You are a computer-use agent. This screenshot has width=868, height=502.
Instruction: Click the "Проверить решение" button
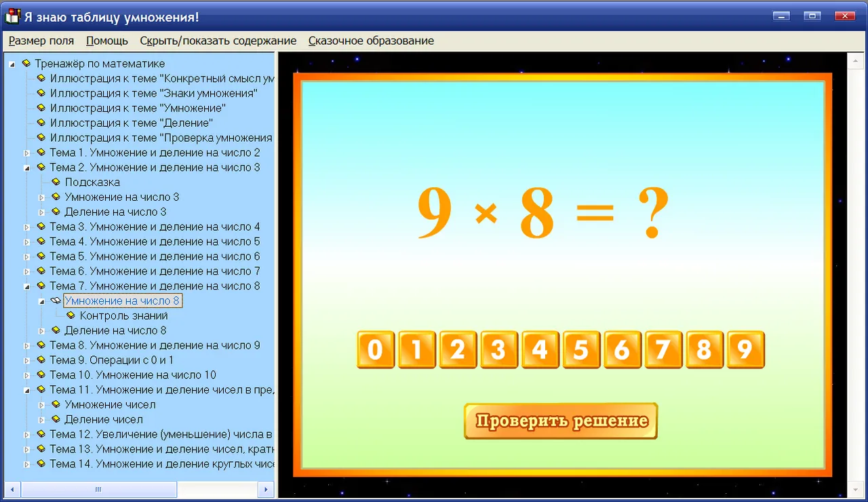pyautogui.click(x=561, y=421)
